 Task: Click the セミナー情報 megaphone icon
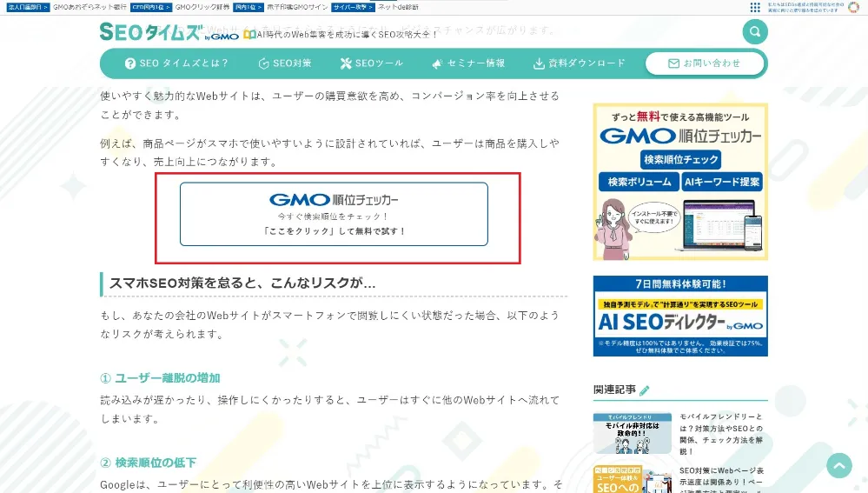[437, 63]
